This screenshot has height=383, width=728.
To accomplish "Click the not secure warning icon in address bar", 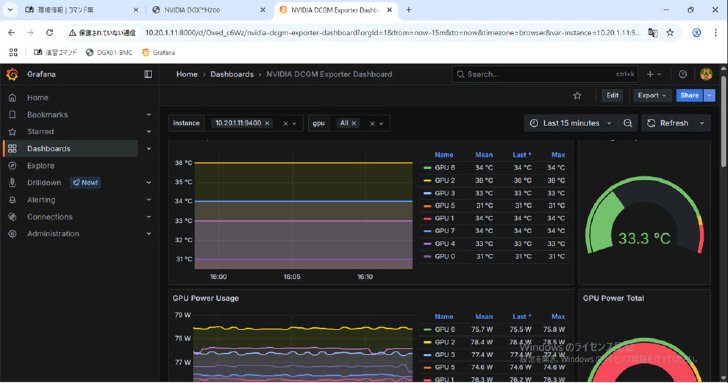I will [72, 32].
